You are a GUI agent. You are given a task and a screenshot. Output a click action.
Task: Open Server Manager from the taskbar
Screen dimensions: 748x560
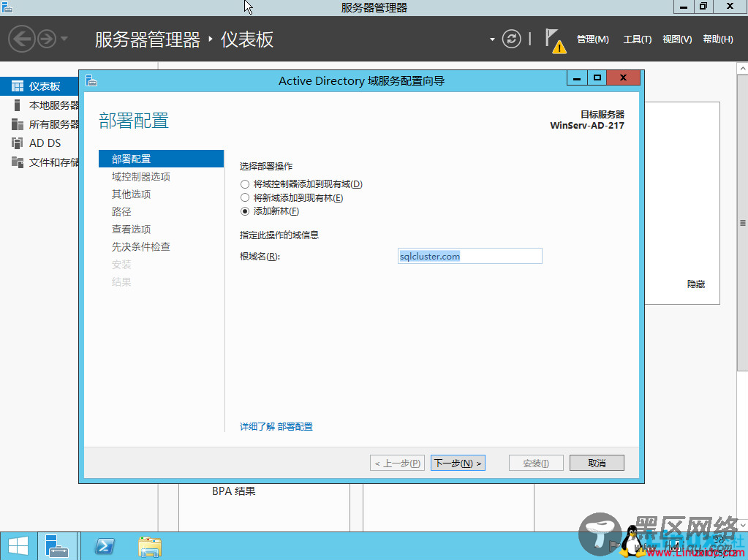pyautogui.click(x=57, y=546)
